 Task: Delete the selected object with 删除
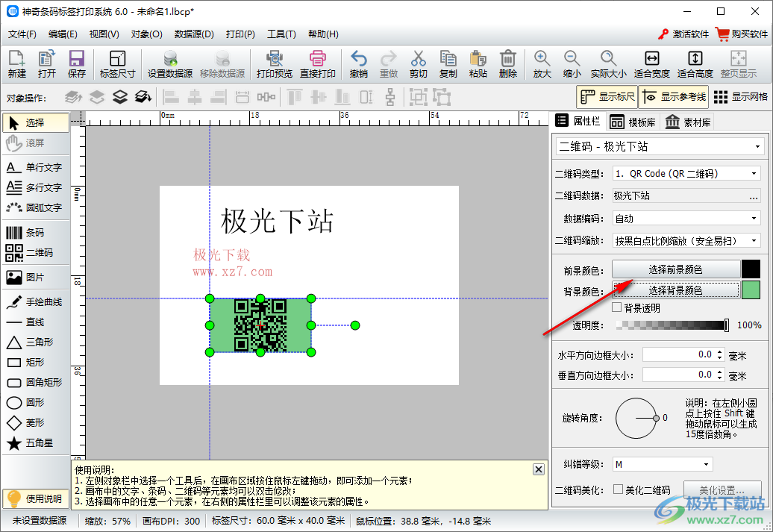[x=508, y=64]
